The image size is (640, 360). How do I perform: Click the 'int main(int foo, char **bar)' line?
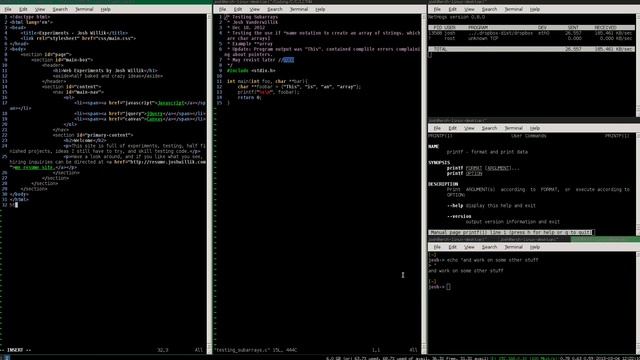[x=267, y=81]
